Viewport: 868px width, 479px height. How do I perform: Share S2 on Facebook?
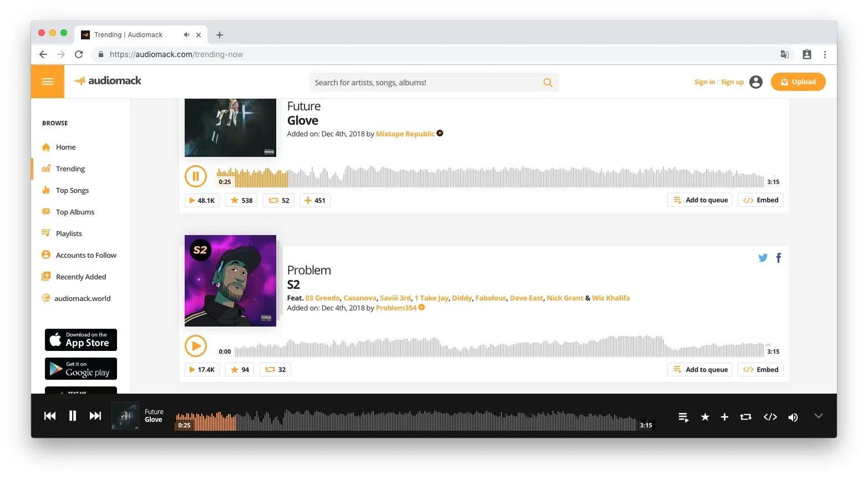[x=779, y=258]
